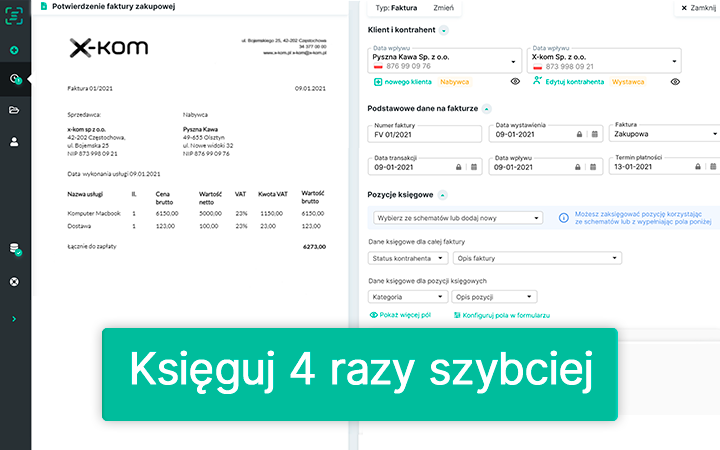Click the app logo in the sidebar
This screenshot has height=450, width=720.
[14, 16]
